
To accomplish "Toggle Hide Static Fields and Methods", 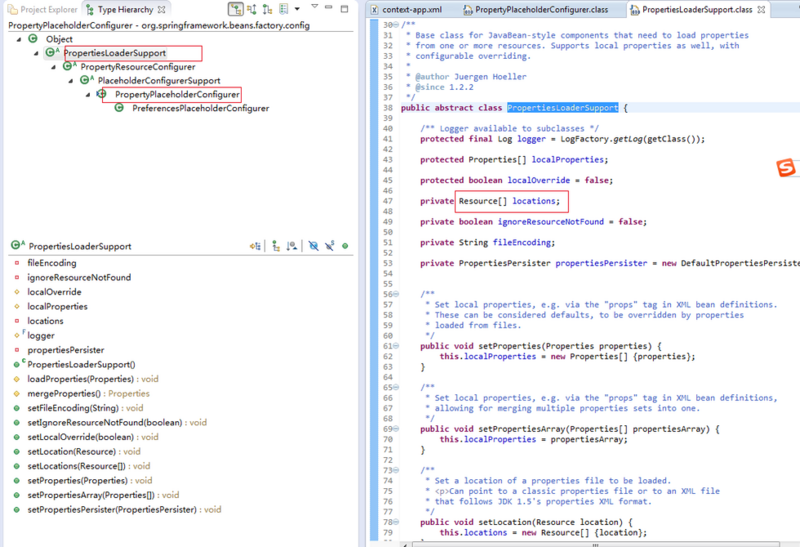I will (x=330, y=246).
